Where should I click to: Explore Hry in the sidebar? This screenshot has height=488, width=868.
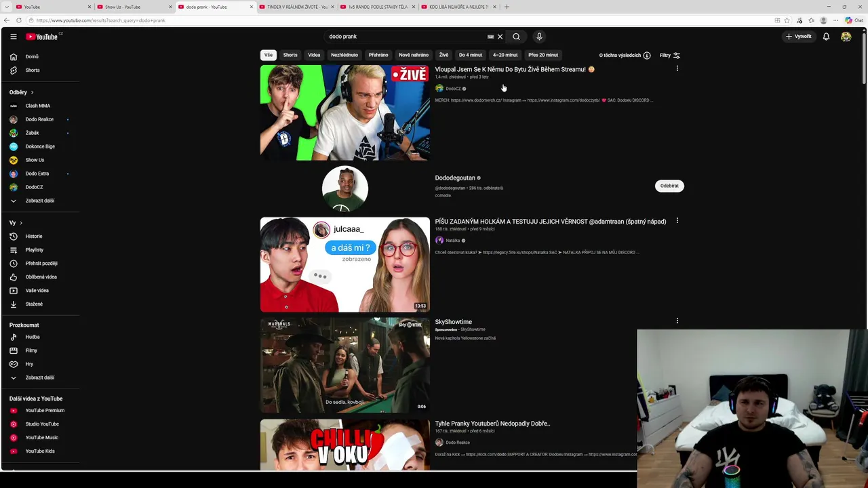click(x=29, y=364)
